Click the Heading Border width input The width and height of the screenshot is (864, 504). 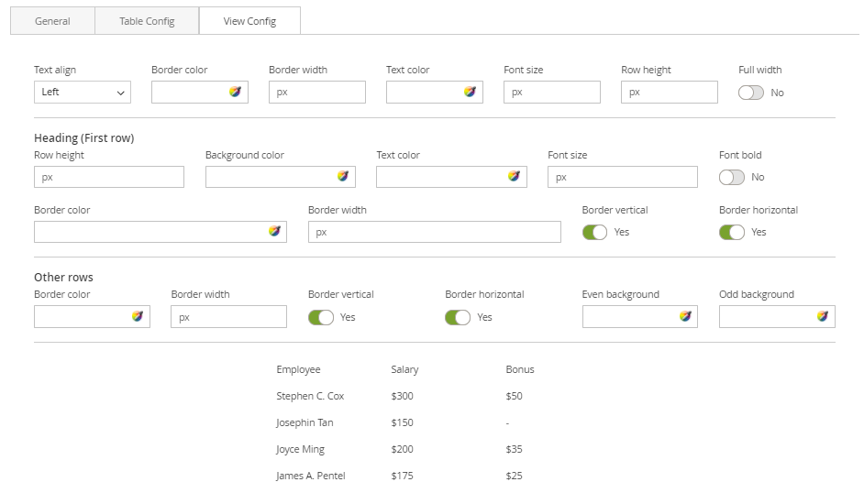coord(434,232)
